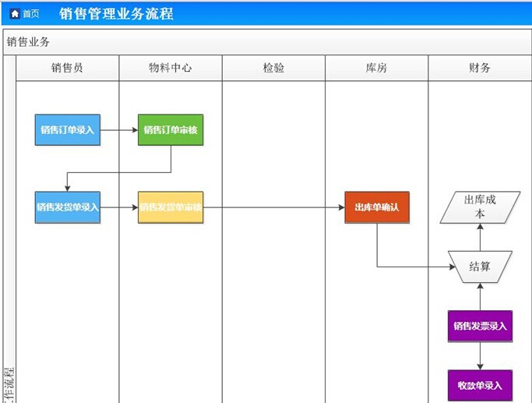Click the 结算 trapezoid node
This screenshot has height=403, width=532.
point(480,267)
